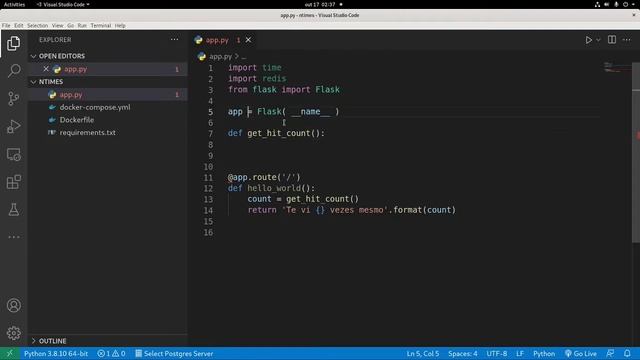Open the run options dropdown arrow
The width and height of the screenshot is (640, 360).
click(598, 40)
